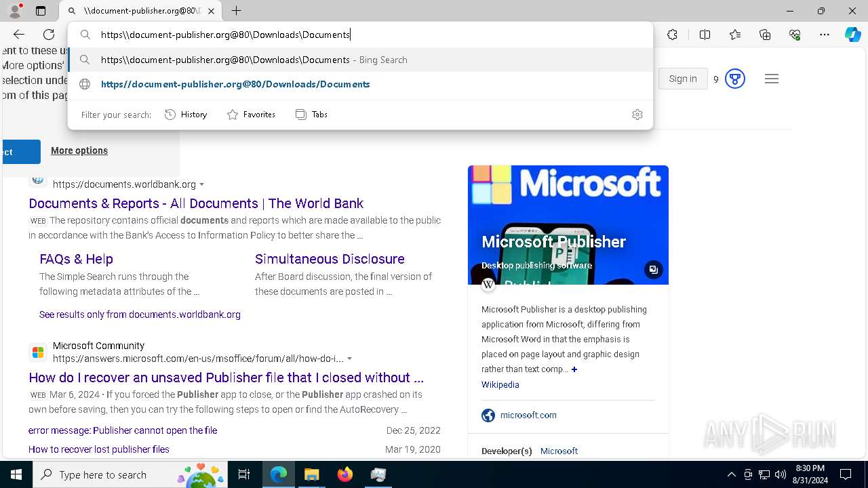The image size is (868, 488).
Task: Open the notification center icon
Action: (846, 474)
